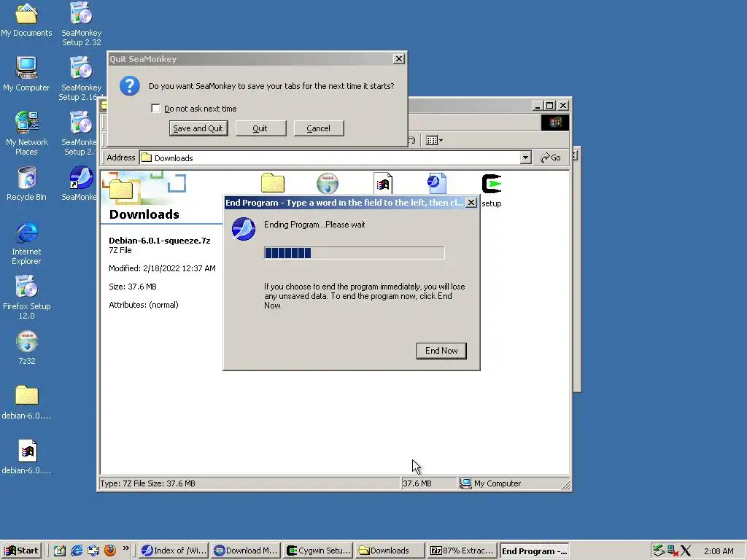Select SeaMonkey Setup 2.16 desktop icon

coord(82,79)
